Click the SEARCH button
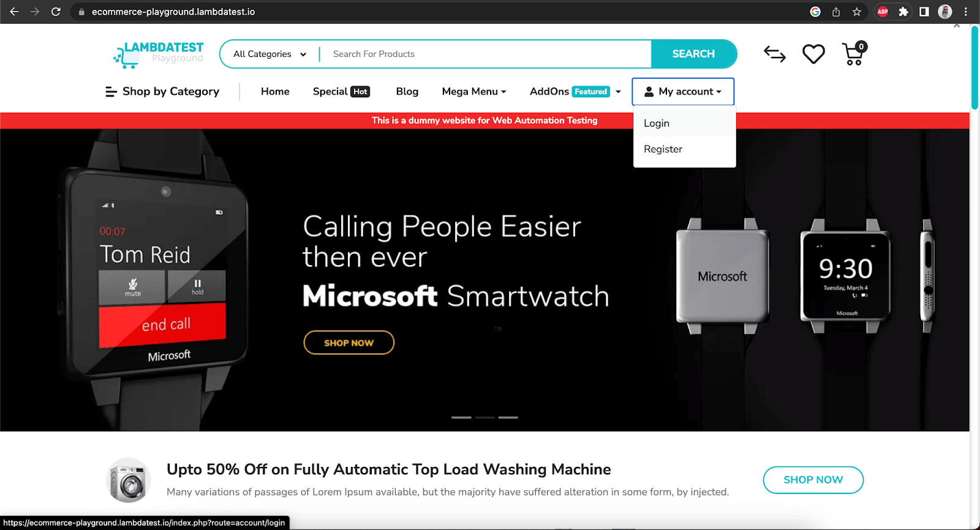Screen dimensions: 980x530 [693, 54]
